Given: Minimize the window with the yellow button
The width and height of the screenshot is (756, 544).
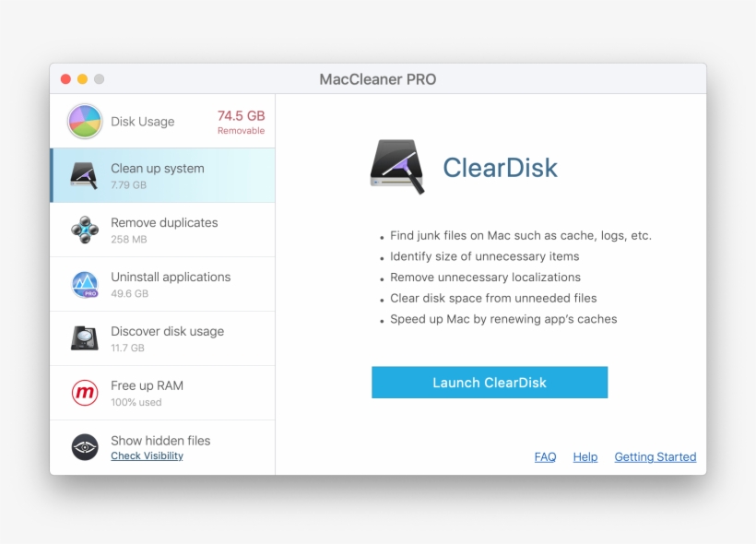Looking at the screenshot, I should point(82,79).
